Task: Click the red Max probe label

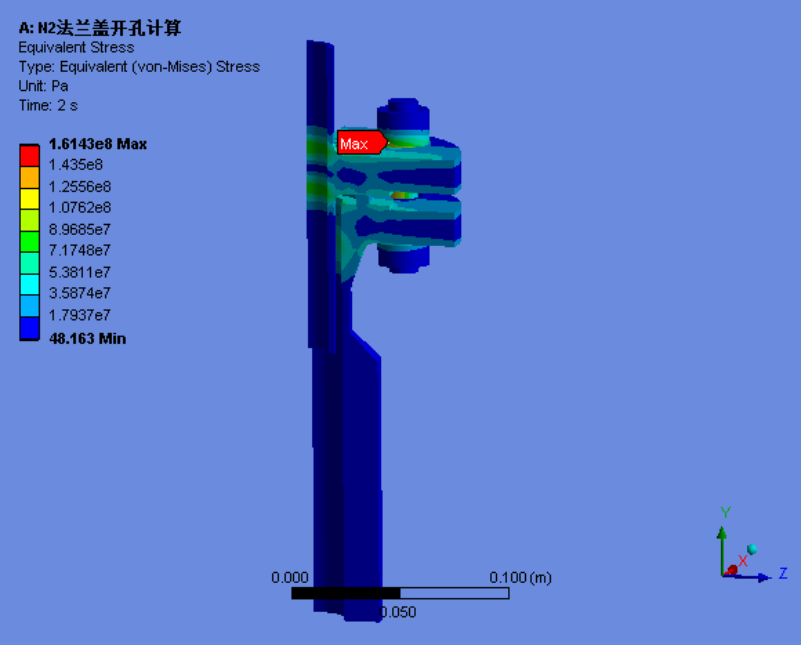Action: pos(362,142)
